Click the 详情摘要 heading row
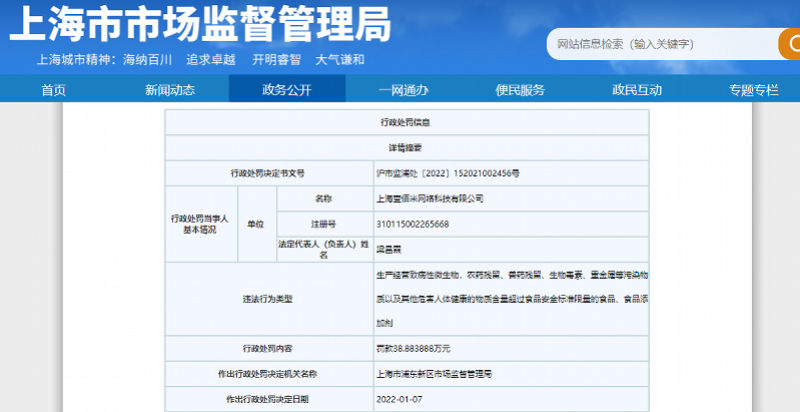 407,148
